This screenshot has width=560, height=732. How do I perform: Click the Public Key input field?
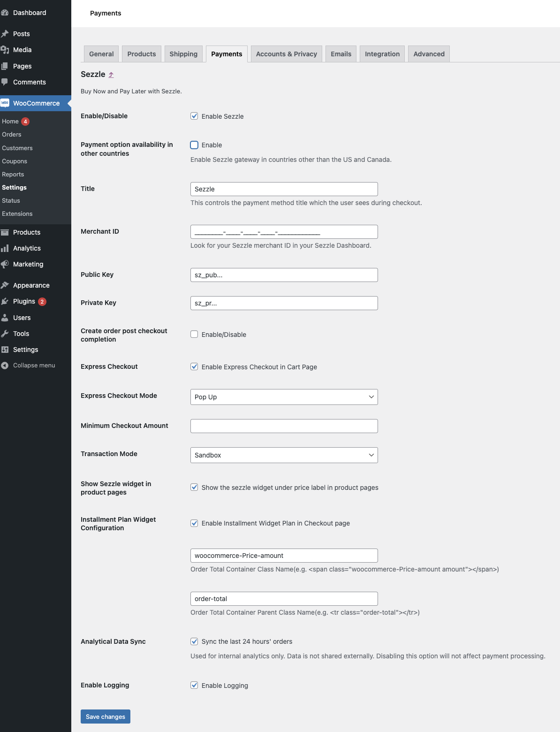pos(284,275)
